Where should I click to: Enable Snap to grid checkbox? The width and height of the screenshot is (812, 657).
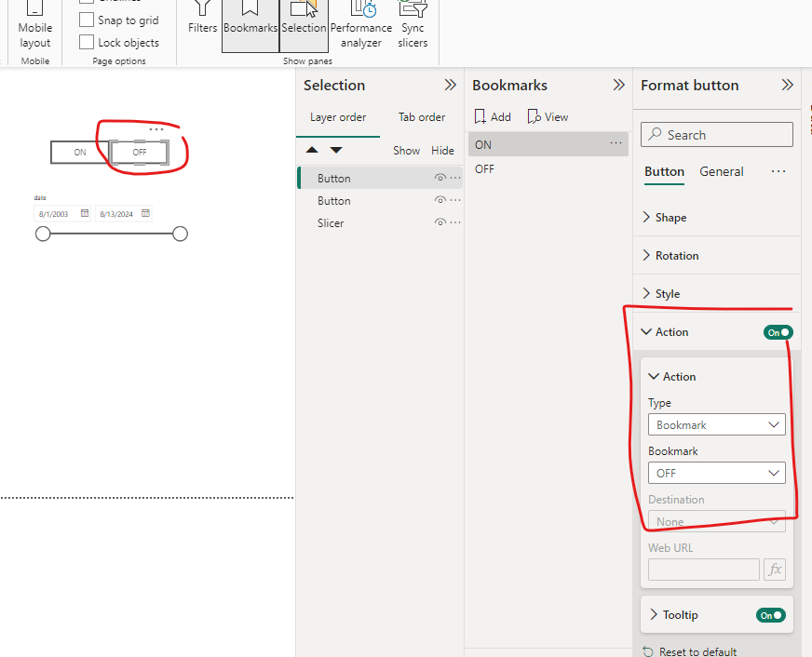tap(87, 20)
